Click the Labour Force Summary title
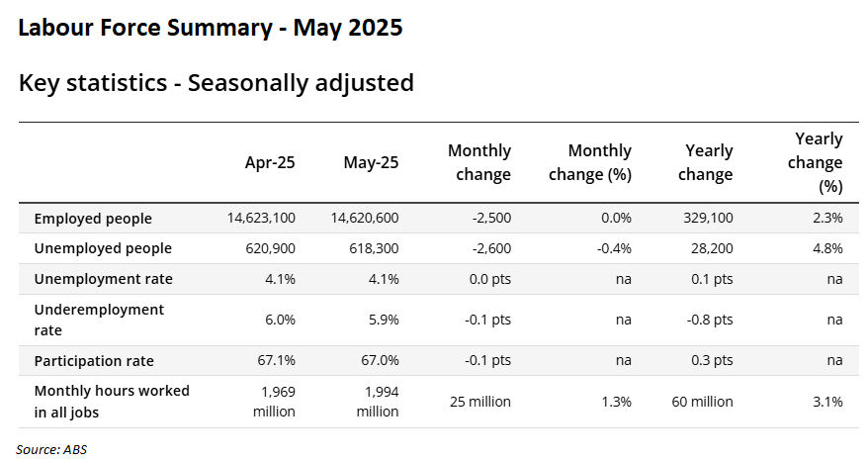This screenshot has height=461, width=868. [x=211, y=28]
